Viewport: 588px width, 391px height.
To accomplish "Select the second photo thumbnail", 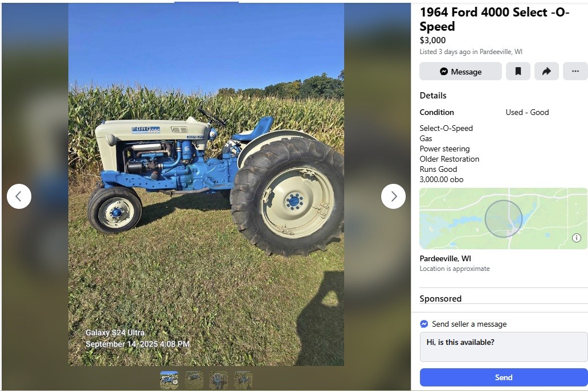I will tap(194, 380).
